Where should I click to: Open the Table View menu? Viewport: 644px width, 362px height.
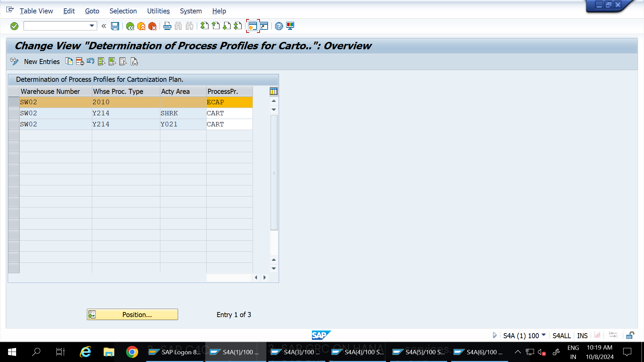(x=36, y=11)
